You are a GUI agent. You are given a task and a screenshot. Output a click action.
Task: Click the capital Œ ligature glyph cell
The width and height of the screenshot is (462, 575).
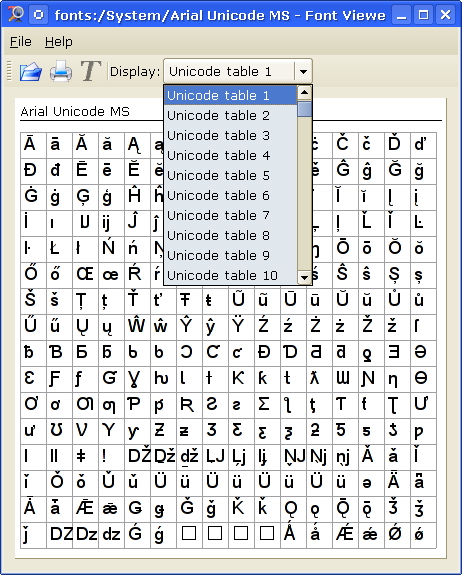85,275
